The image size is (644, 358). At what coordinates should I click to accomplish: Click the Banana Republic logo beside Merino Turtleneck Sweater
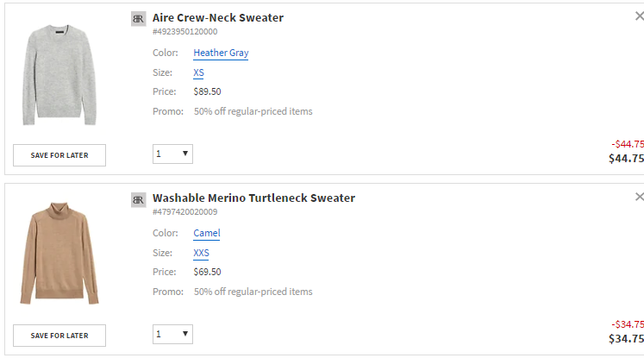pyautogui.click(x=138, y=199)
